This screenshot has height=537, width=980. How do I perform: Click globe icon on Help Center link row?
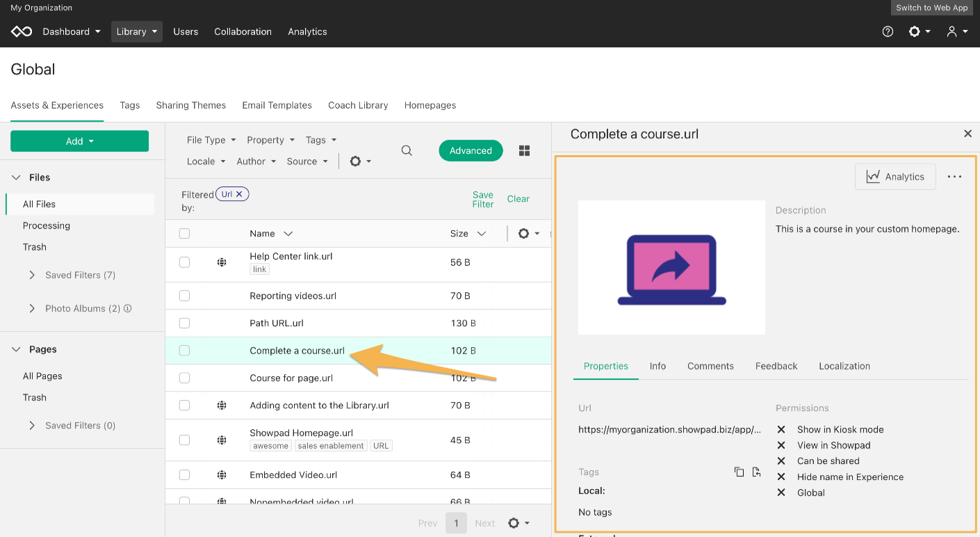point(222,262)
